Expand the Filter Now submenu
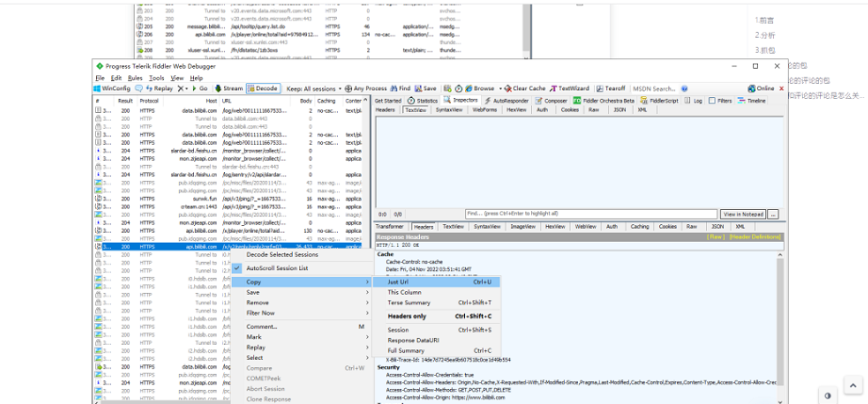This screenshot has width=868, height=404. click(301, 314)
